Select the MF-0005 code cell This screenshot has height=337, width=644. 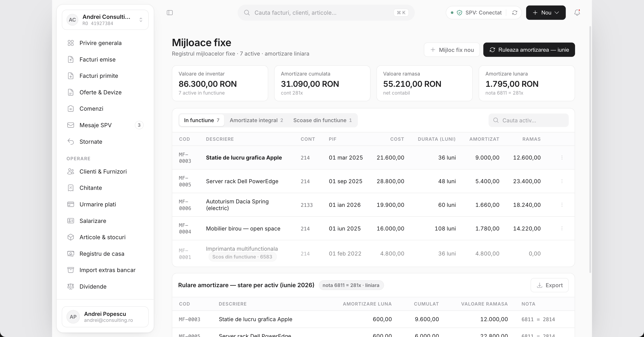click(185, 181)
